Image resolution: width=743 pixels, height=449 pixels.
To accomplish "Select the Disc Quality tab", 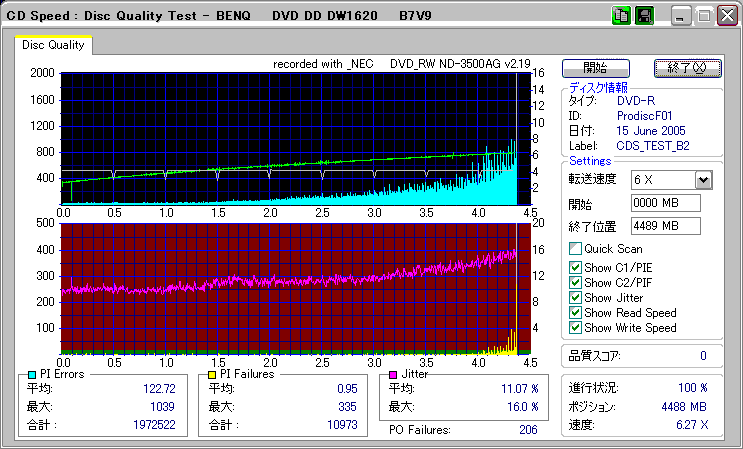I will coord(54,45).
